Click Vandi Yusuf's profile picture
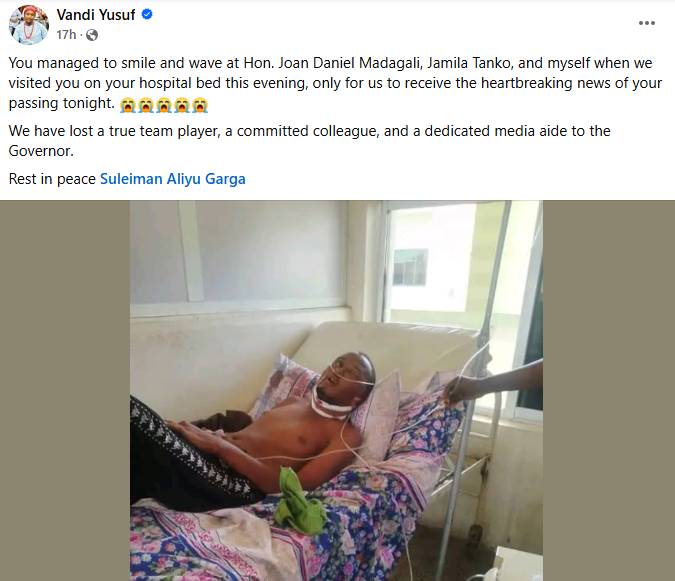The height and width of the screenshot is (581, 675). pos(29,25)
